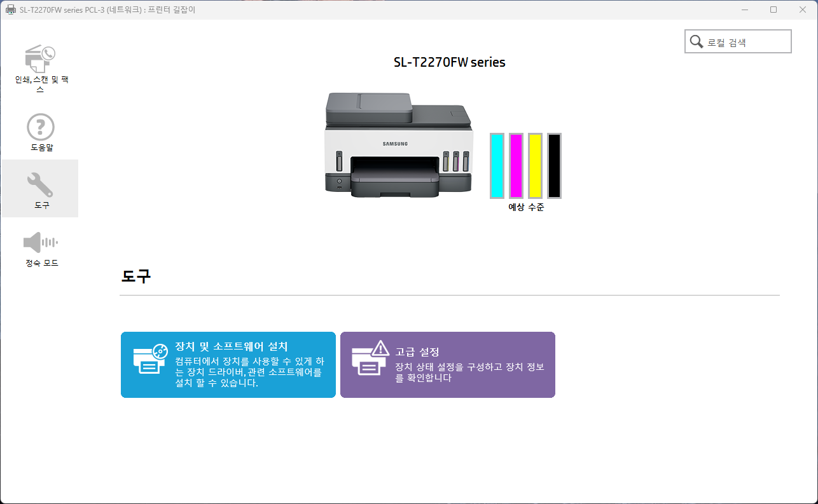Maximize the printer assistant window
The height and width of the screenshot is (504, 818).
773,10
